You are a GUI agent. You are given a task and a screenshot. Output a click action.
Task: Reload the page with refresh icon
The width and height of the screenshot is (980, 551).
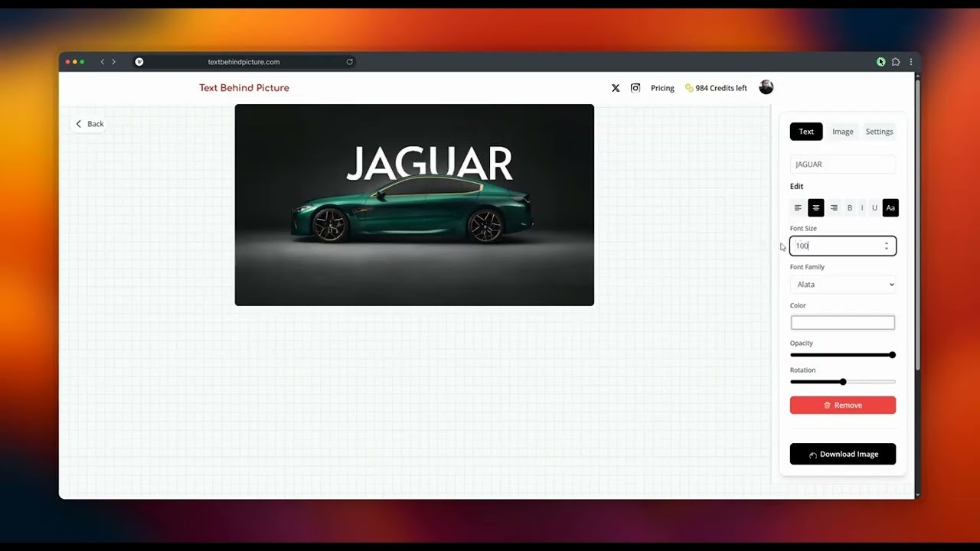pyautogui.click(x=350, y=62)
